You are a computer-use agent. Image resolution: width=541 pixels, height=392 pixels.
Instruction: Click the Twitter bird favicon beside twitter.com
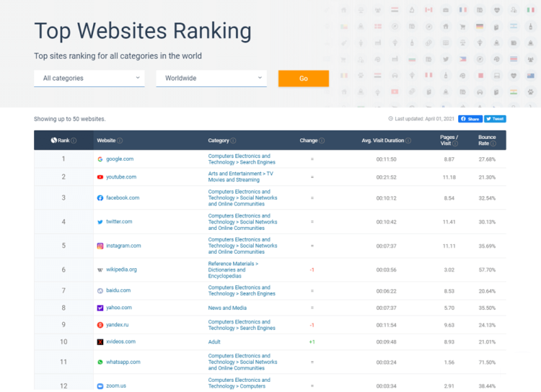pyautogui.click(x=100, y=222)
